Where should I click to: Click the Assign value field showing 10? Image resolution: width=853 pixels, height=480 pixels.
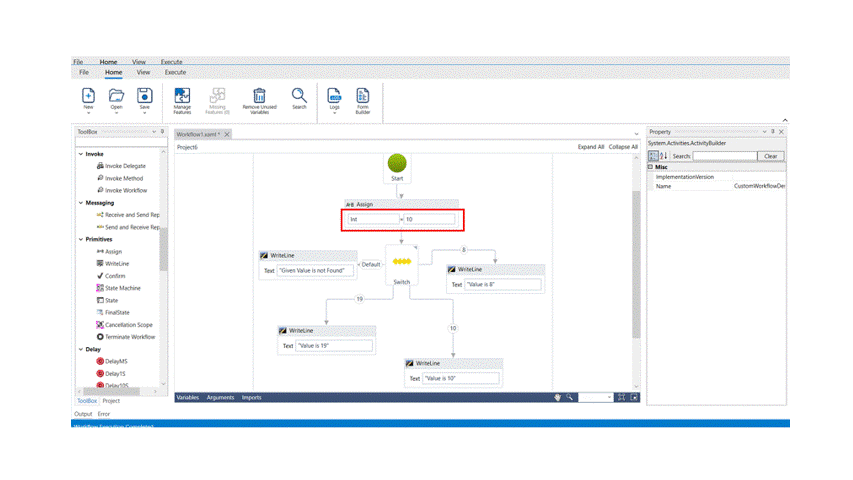pyautogui.click(x=429, y=219)
